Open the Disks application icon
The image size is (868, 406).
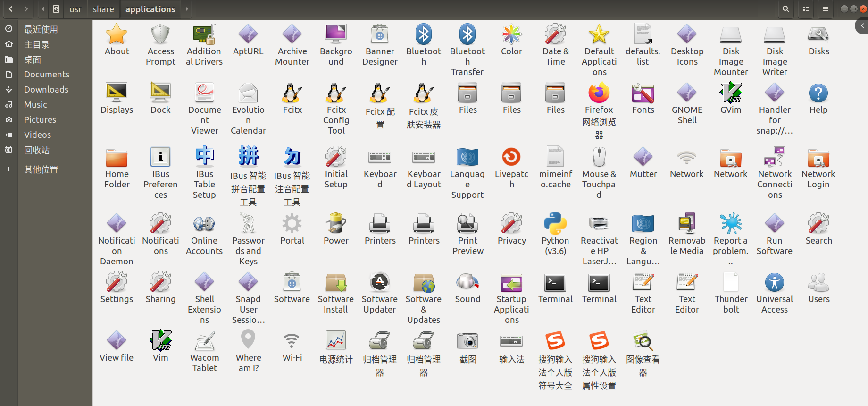pyautogui.click(x=818, y=34)
